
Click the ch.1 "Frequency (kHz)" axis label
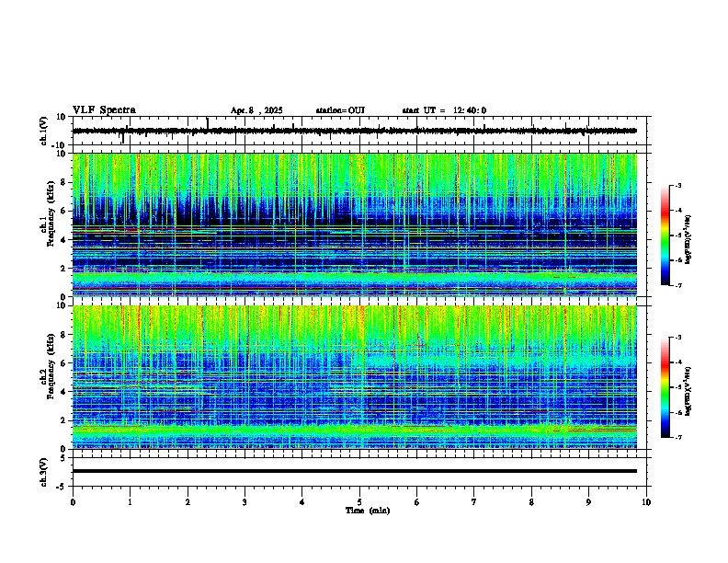(51, 214)
